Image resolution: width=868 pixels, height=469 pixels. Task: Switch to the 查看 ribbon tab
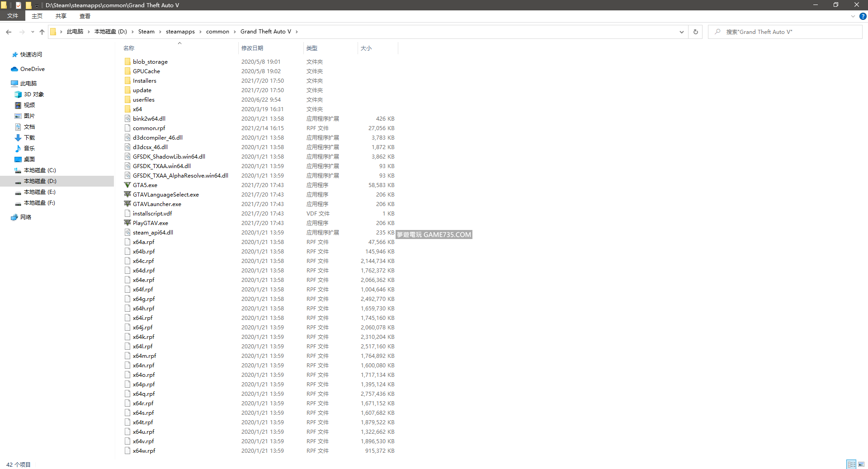coord(85,16)
